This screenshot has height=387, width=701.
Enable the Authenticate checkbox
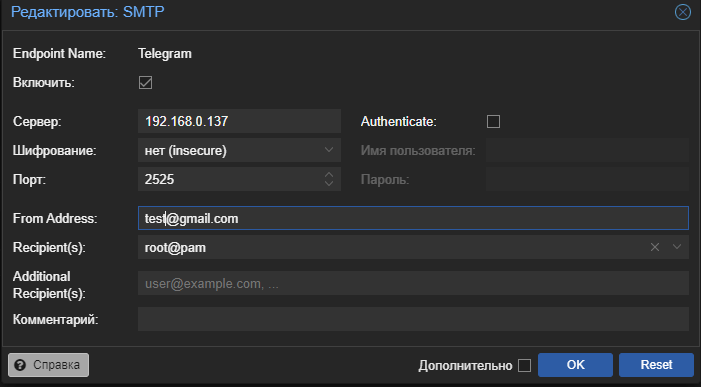pos(493,122)
